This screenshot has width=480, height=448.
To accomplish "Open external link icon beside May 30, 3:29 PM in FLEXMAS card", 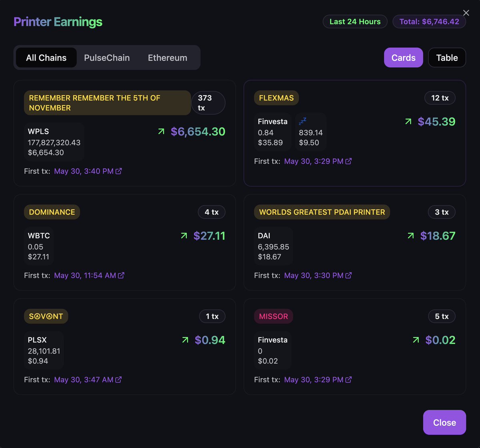I will click(348, 161).
